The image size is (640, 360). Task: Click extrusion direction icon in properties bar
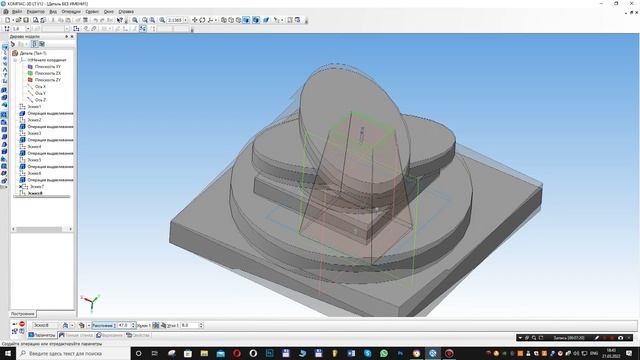tap(65, 325)
